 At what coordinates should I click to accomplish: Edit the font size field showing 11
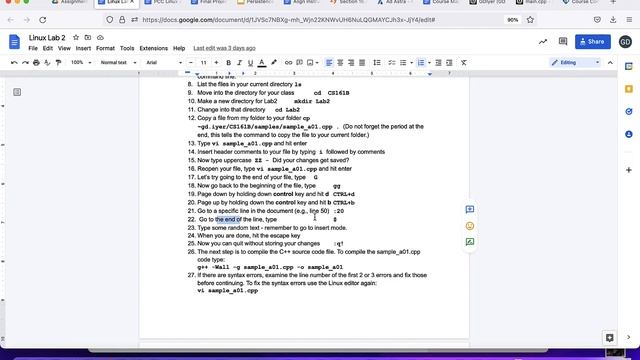(x=203, y=62)
